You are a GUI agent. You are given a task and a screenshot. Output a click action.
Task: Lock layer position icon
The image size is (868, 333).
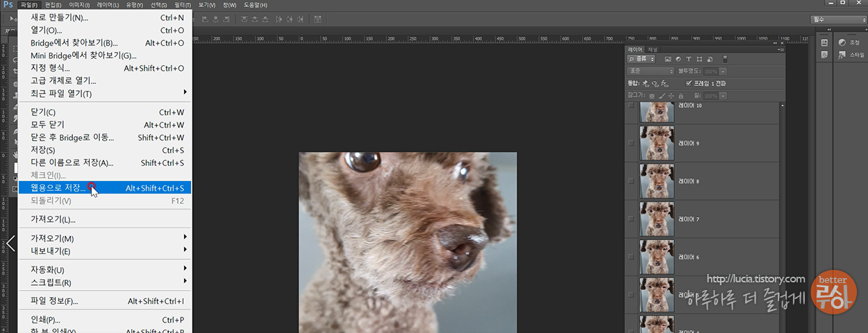click(x=671, y=96)
